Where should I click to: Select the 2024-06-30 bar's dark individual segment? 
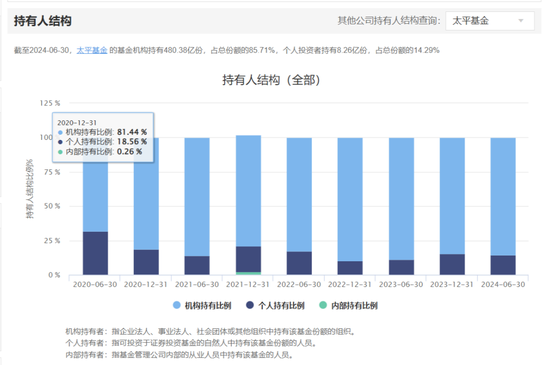503,265
